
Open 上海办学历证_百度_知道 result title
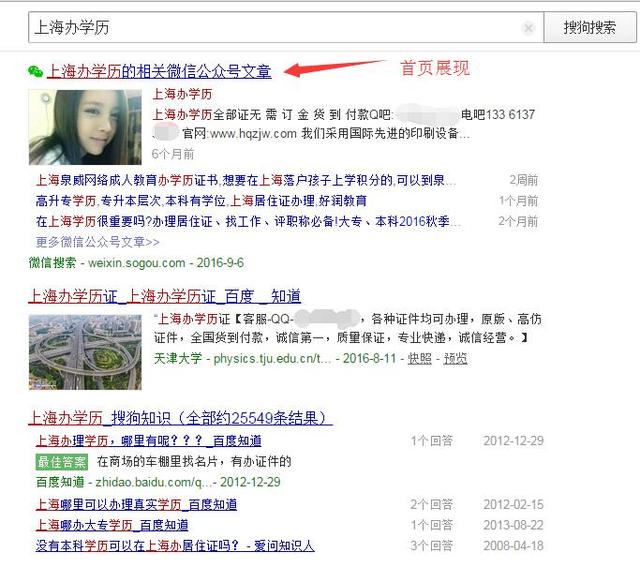165,296
